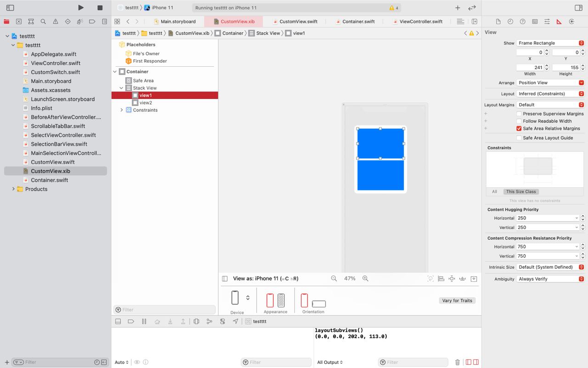
Task: Toggle the document outline sidebar button
Action: (225, 278)
